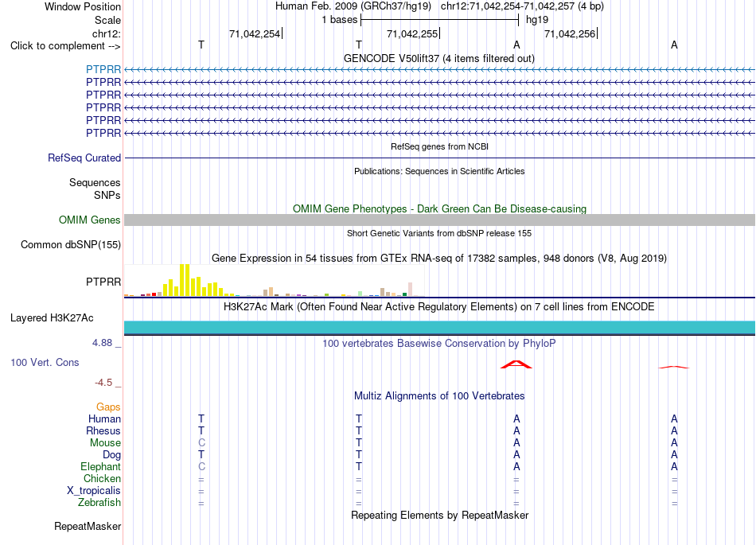Screen dimensions: 756x545
Task: Click the 4.88 PhyloP upper scale value
Action: point(102,343)
